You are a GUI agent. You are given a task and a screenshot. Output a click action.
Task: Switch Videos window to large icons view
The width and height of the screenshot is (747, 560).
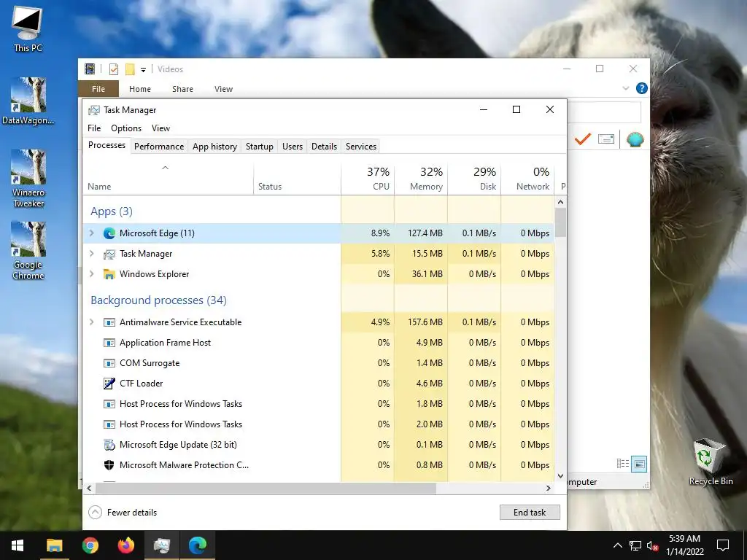tap(639, 463)
